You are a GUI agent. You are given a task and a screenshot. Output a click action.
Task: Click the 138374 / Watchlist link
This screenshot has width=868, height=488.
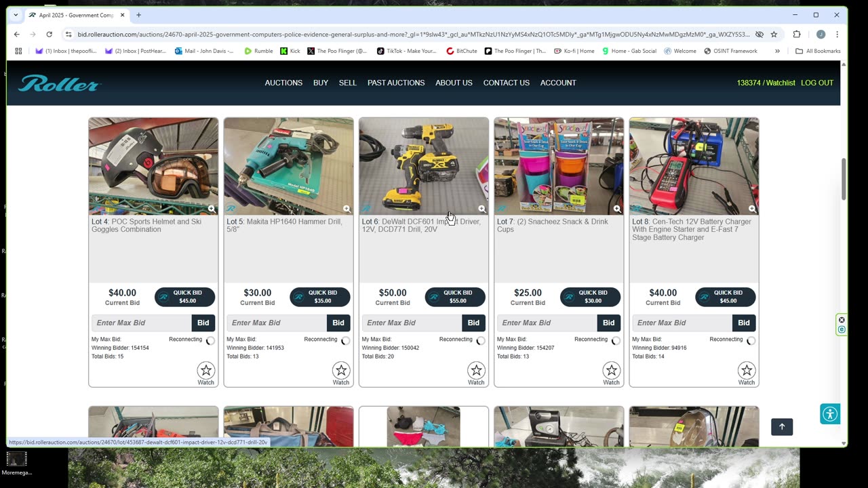[x=766, y=83]
